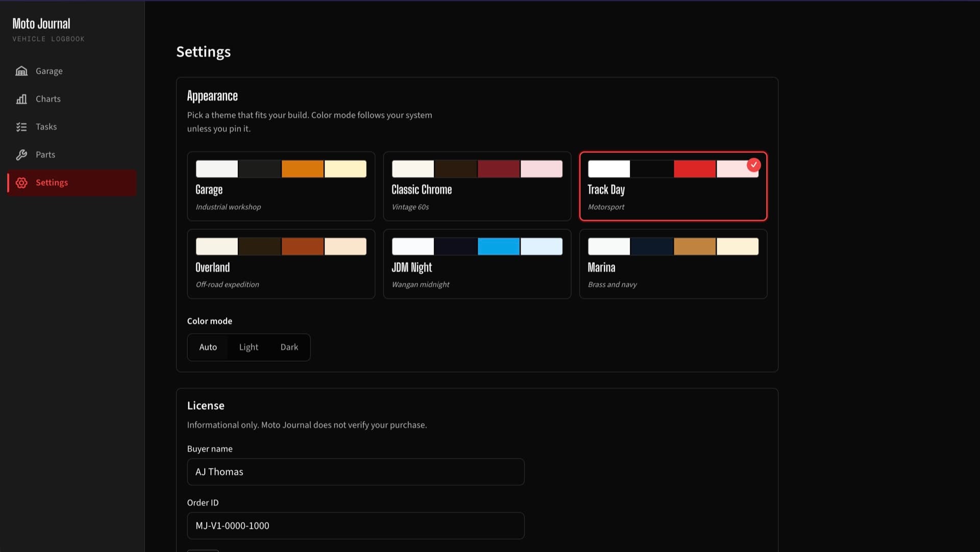Pick the JDM Night theme title
Viewport: 980px width, 552px height.
click(x=411, y=267)
